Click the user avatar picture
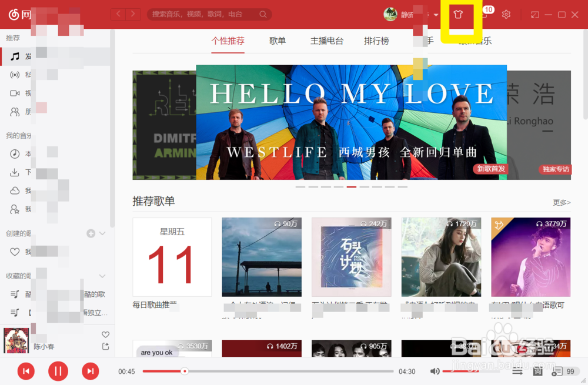Viewport: 588px width, 385px height. point(390,14)
